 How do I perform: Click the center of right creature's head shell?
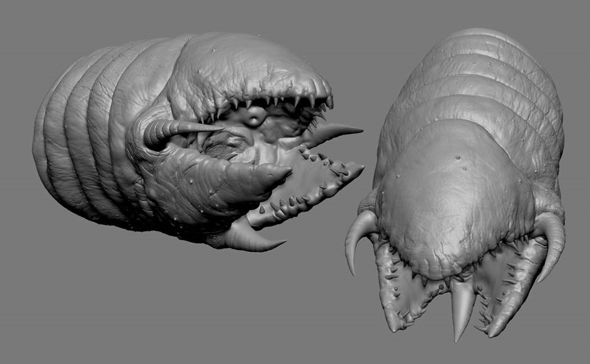point(453,195)
